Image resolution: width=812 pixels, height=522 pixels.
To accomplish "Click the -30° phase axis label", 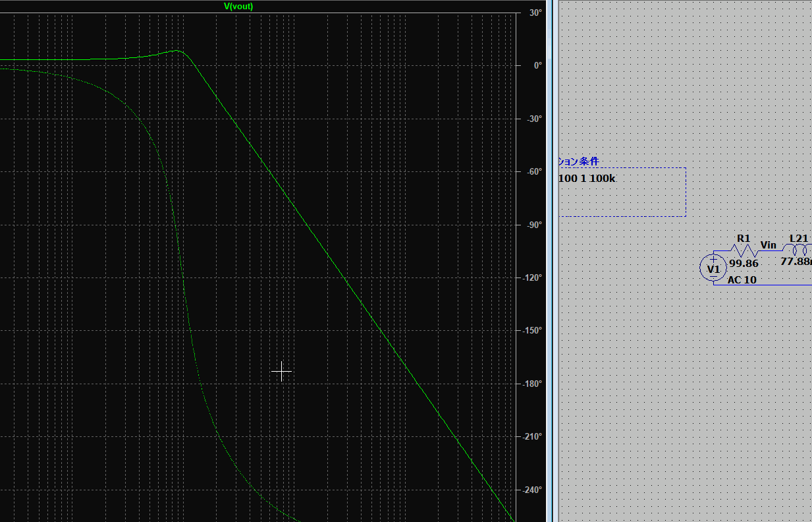I will (533, 119).
